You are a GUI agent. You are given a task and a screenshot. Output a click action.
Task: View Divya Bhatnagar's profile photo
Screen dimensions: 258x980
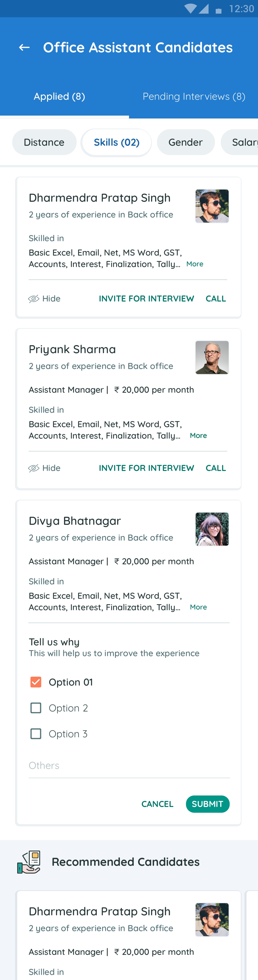[x=212, y=529]
